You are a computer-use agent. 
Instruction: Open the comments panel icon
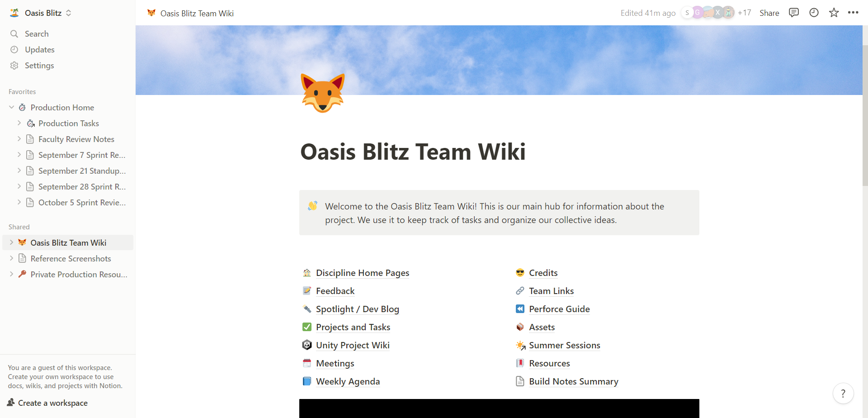tap(793, 13)
